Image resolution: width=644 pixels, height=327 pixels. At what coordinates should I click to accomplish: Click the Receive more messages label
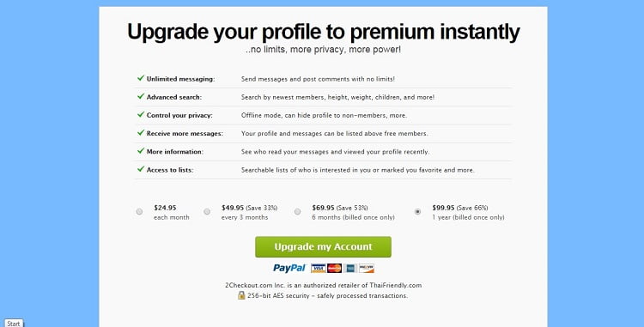185,133
